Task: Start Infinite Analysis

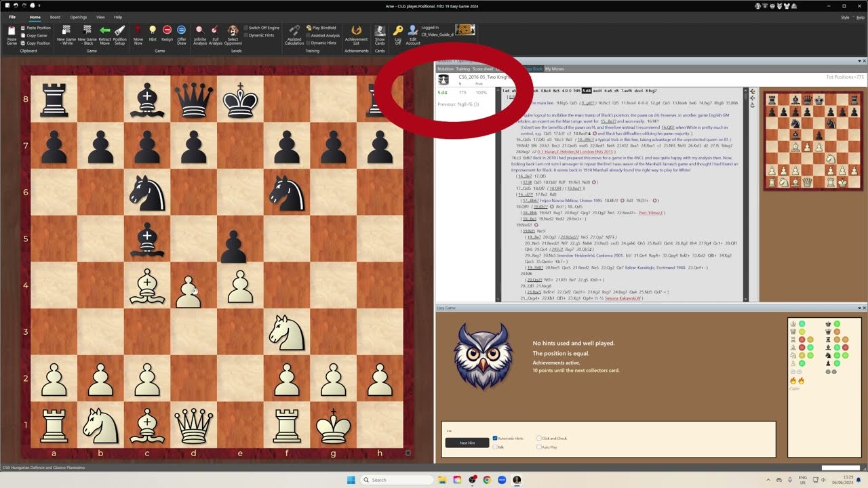Action: [x=199, y=35]
